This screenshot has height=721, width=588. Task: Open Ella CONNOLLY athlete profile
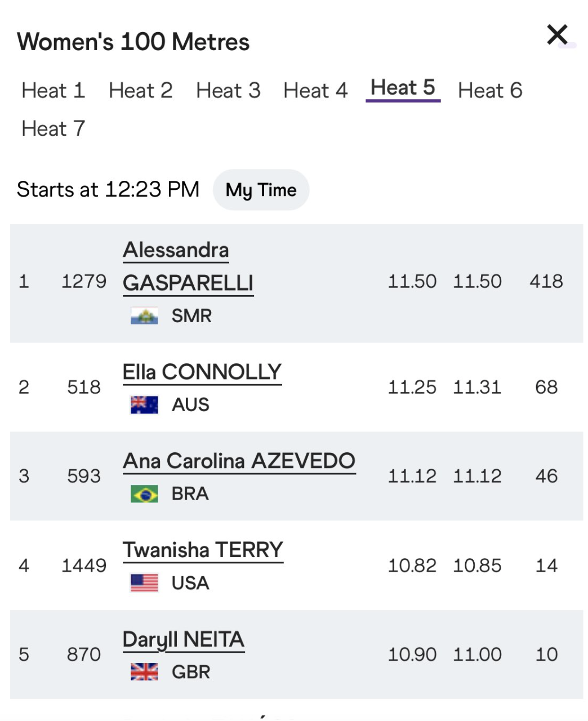coord(202,372)
